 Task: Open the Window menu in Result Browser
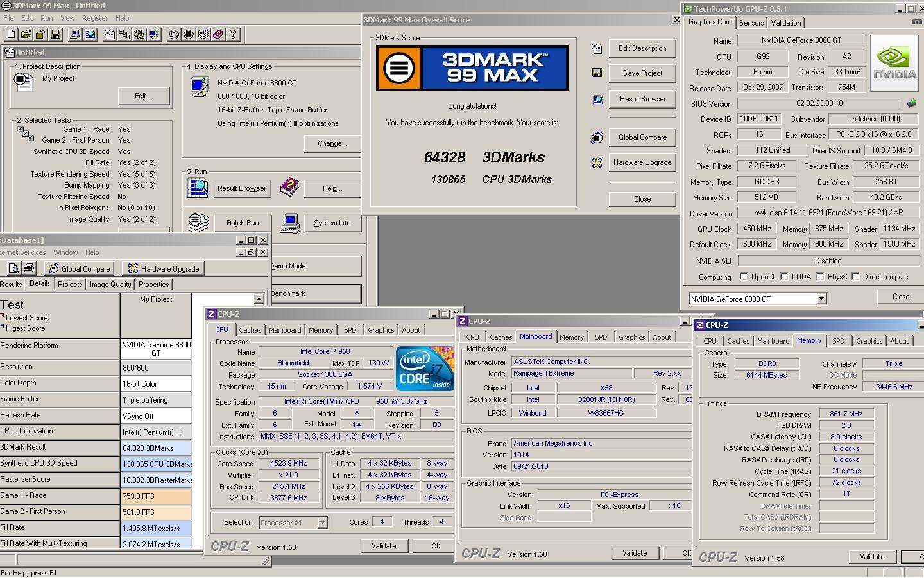coord(65,252)
